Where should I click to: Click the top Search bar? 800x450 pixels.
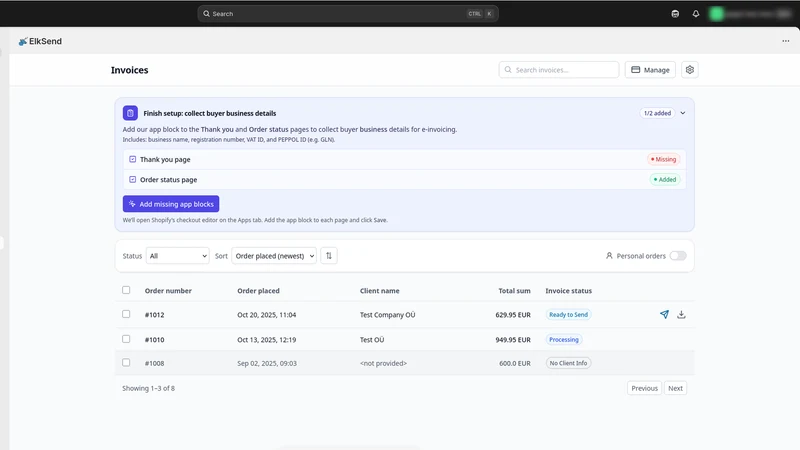[348, 14]
